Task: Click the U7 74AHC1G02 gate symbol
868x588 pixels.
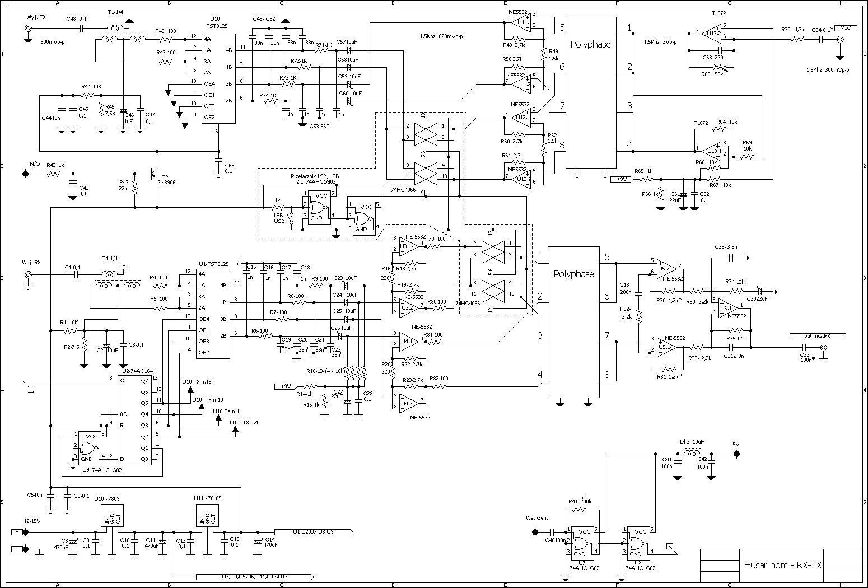Action: pyautogui.click(x=582, y=540)
